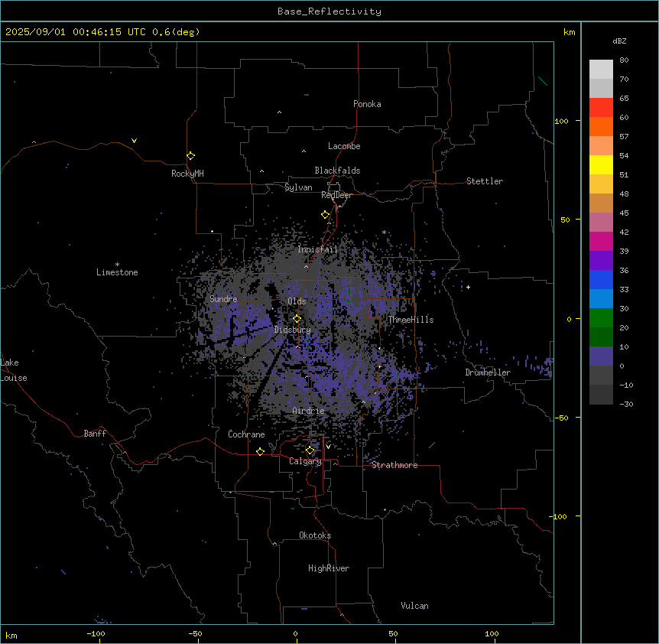The image size is (659, 644).
Task: Click the dBZ legend heading
Action: click(619, 41)
